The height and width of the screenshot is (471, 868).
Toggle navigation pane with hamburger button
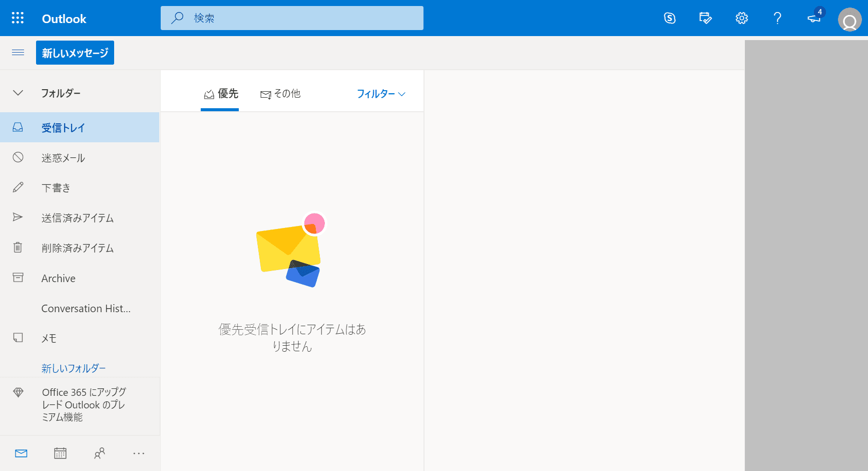[x=18, y=53]
